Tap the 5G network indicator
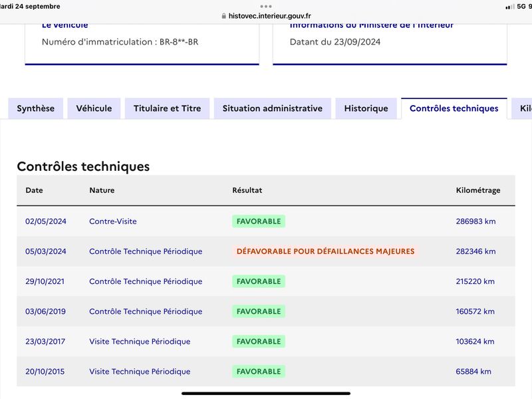This screenshot has width=532, height=399. click(x=521, y=6)
